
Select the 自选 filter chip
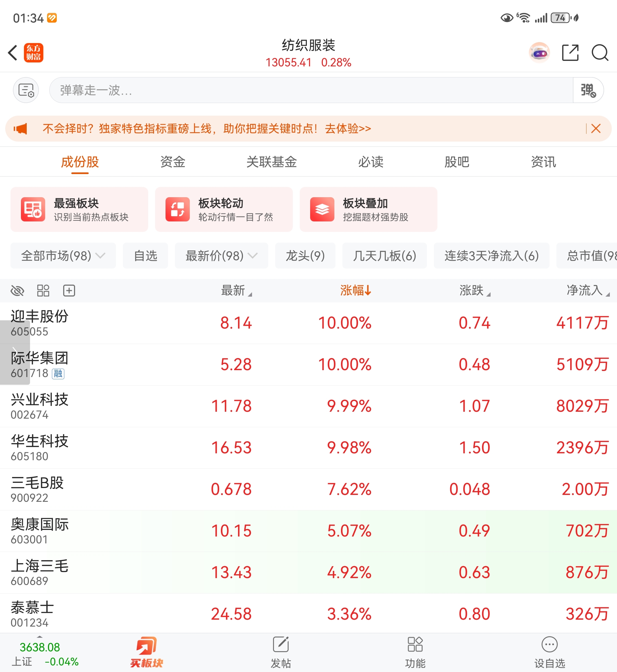145,256
